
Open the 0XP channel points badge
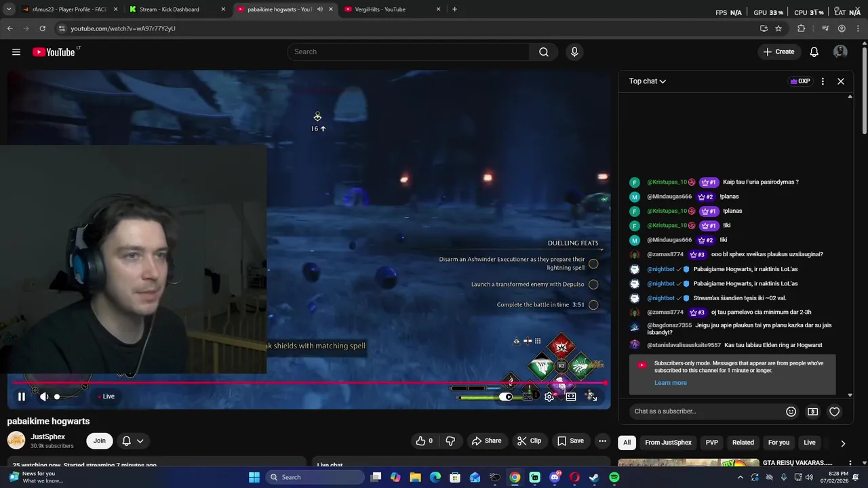(x=800, y=81)
